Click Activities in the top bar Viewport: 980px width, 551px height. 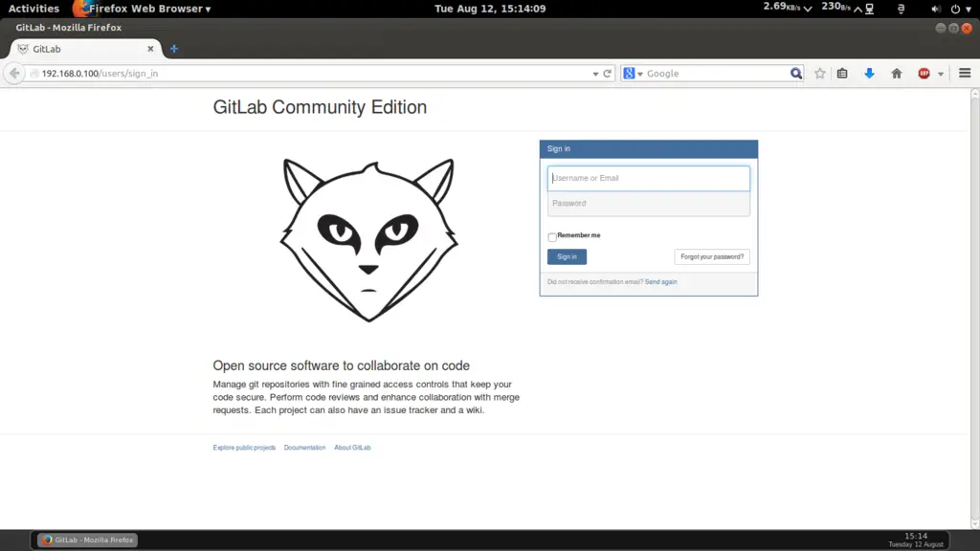pyautogui.click(x=33, y=9)
